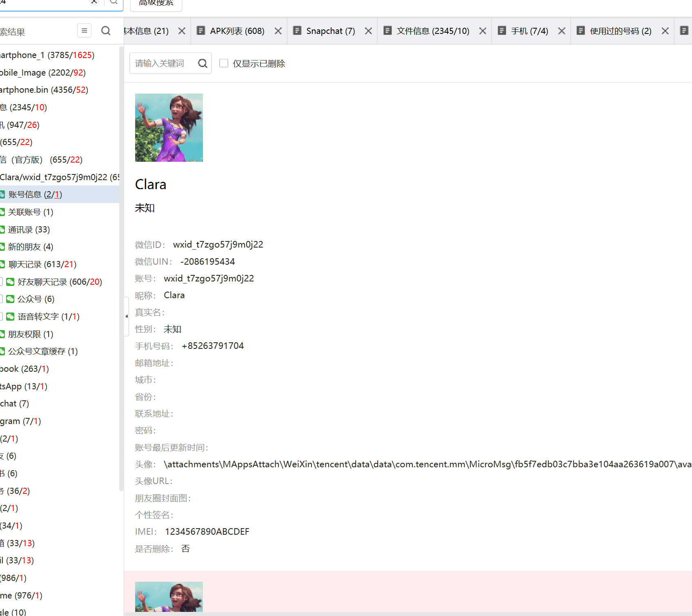692x616 pixels.
Task: Click the 性别 value 未知
Action: coord(172,329)
